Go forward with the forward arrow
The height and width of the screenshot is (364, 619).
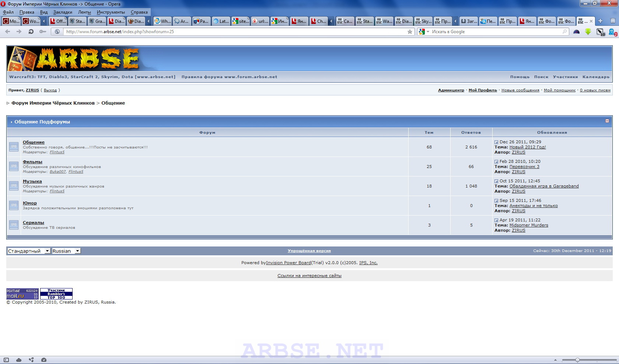19,32
